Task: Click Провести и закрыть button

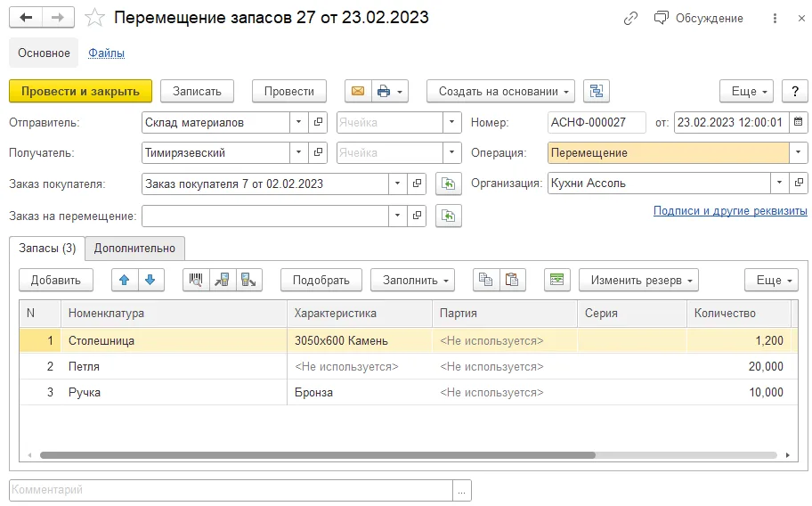Action: [80, 91]
